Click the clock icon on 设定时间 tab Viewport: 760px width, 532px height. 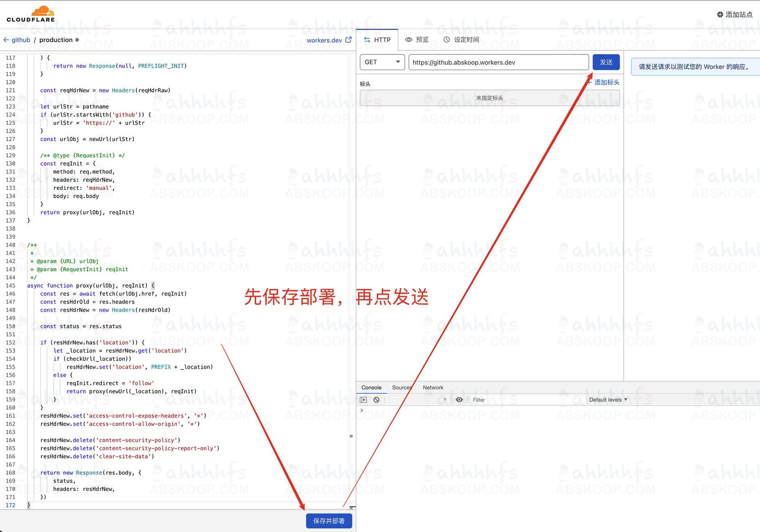pos(446,40)
